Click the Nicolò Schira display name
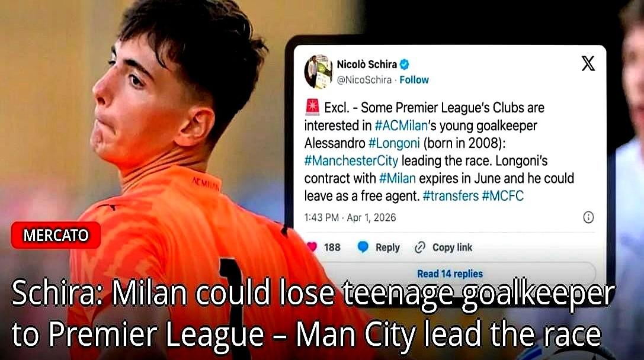Viewport: 644px width, 360px height. pyautogui.click(x=367, y=65)
